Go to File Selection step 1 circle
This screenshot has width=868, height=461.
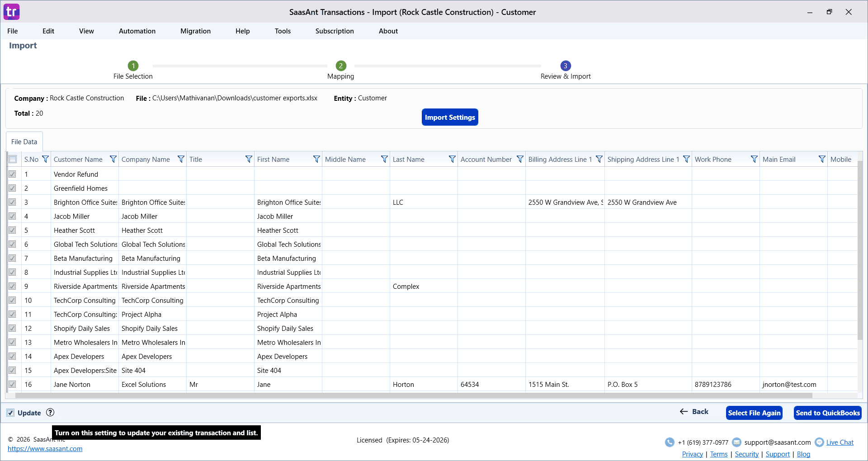[x=133, y=66]
